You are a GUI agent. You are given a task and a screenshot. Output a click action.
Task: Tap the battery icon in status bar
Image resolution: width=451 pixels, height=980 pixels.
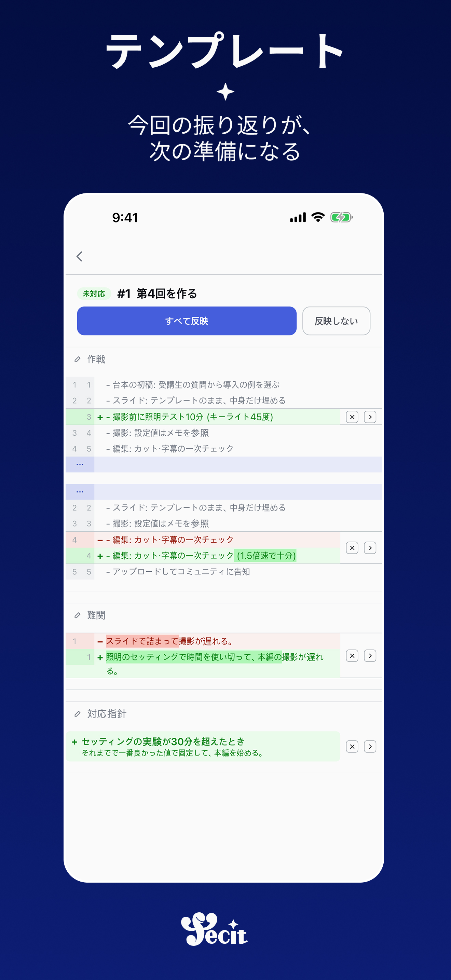click(x=341, y=218)
